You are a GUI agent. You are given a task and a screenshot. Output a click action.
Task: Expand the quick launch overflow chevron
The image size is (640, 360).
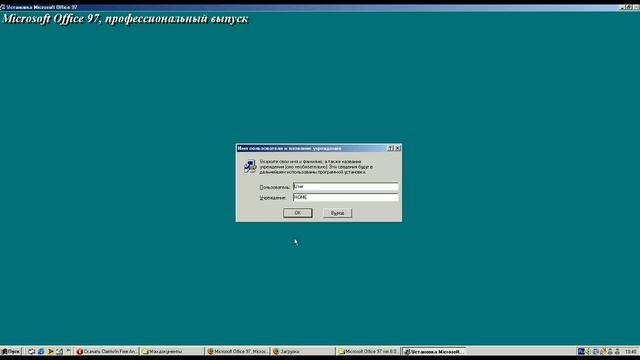[68, 350]
